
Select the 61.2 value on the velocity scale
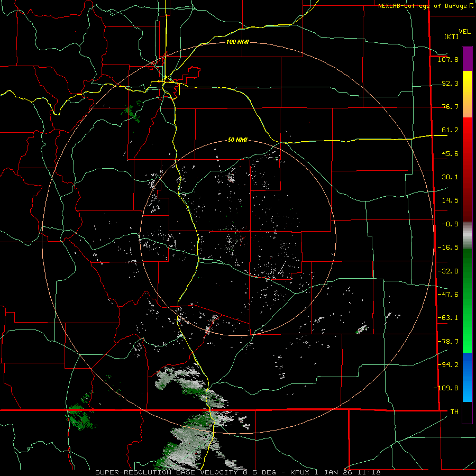pos(450,130)
